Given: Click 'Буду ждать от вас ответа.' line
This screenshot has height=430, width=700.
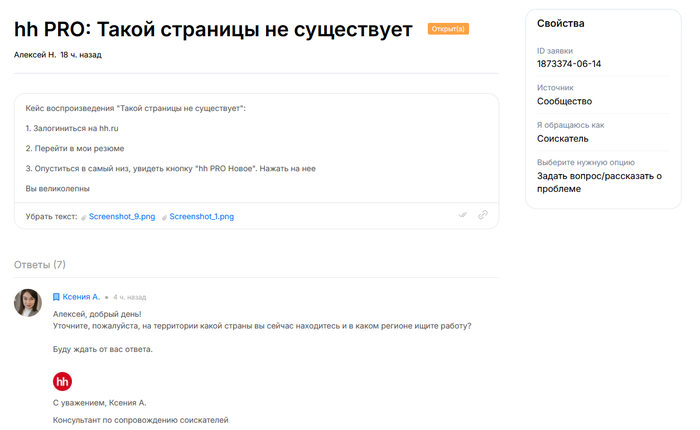Looking at the screenshot, I should point(103,350).
